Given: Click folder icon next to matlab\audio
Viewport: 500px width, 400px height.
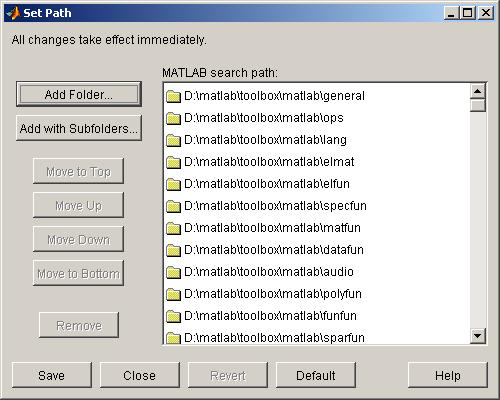Looking at the screenshot, I should pos(173,272).
